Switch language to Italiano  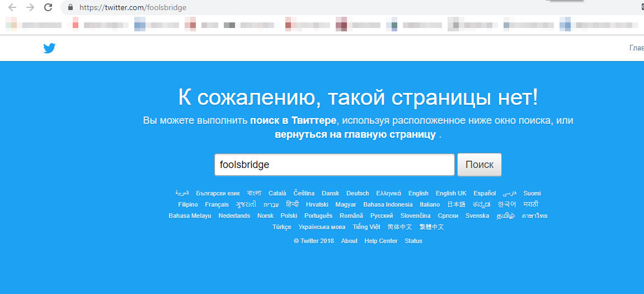pyautogui.click(x=430, y=204)
